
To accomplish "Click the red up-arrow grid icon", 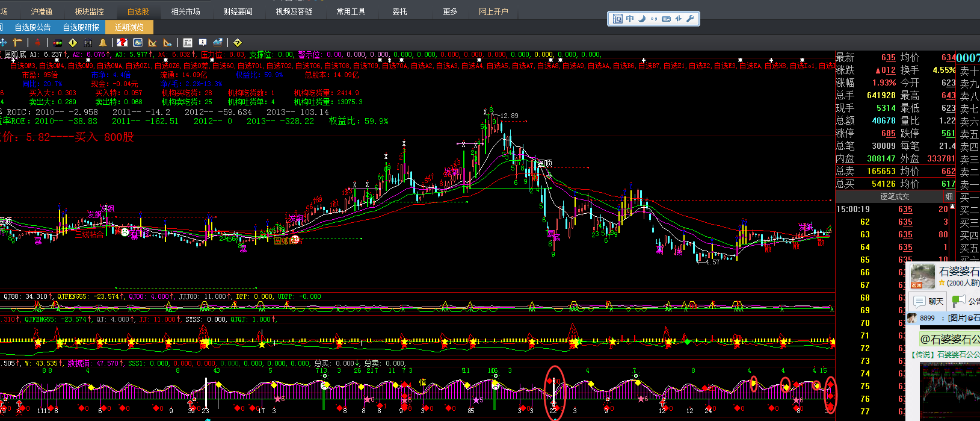I will 37,42.
